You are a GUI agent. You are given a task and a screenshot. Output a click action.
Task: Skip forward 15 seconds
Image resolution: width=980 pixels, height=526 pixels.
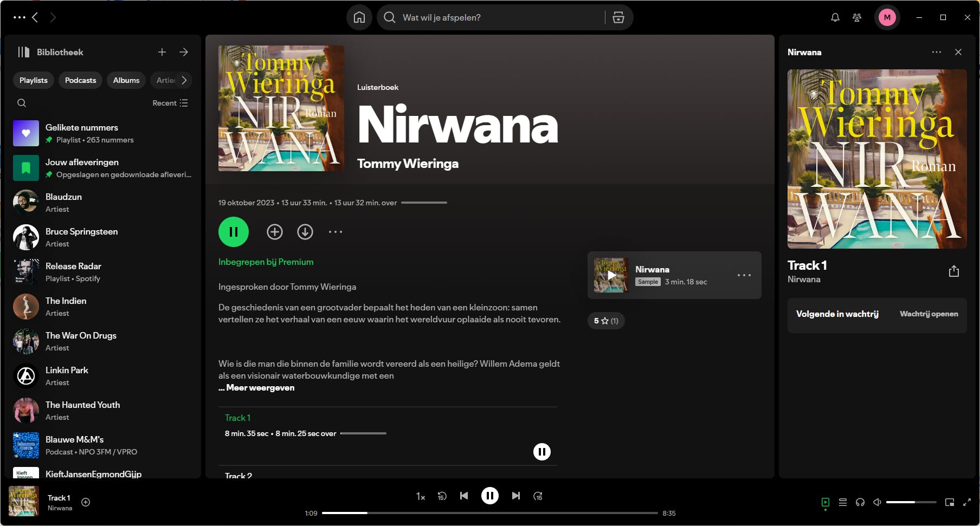538,496
